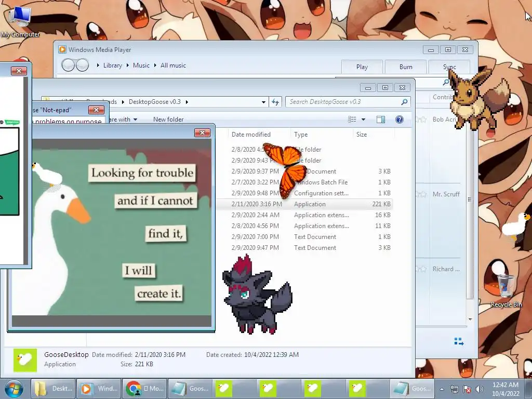Show hidden system tray icons
This screenshot has width=532, height=399.
tap(442, 389)
